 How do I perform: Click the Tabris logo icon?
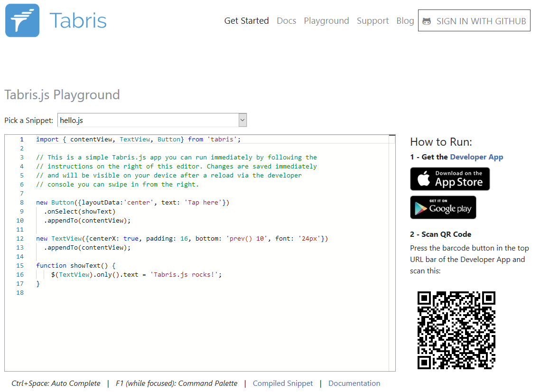pyautogui.click(x=22, y=20)
